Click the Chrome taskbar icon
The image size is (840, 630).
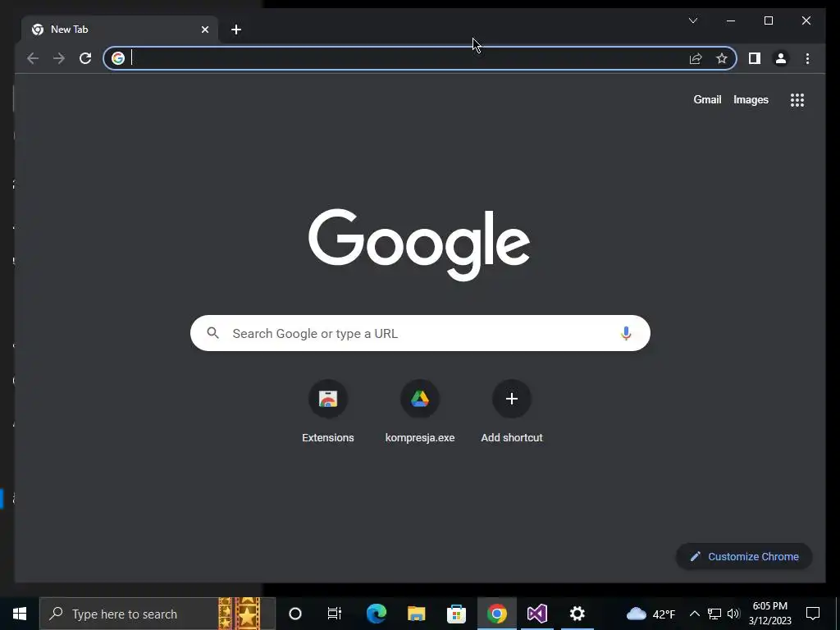coord(496,614)
